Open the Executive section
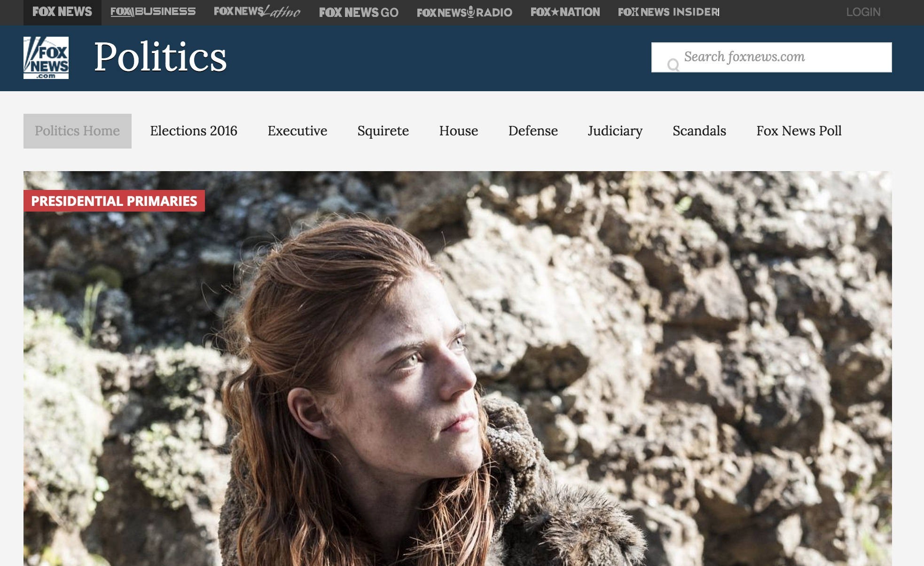This screenshot has width=924, height=566. coord(297,131)
